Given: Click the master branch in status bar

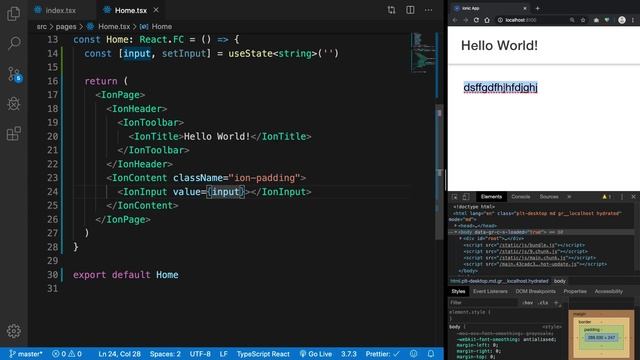Looking at the screenshot, I should 26,354.
